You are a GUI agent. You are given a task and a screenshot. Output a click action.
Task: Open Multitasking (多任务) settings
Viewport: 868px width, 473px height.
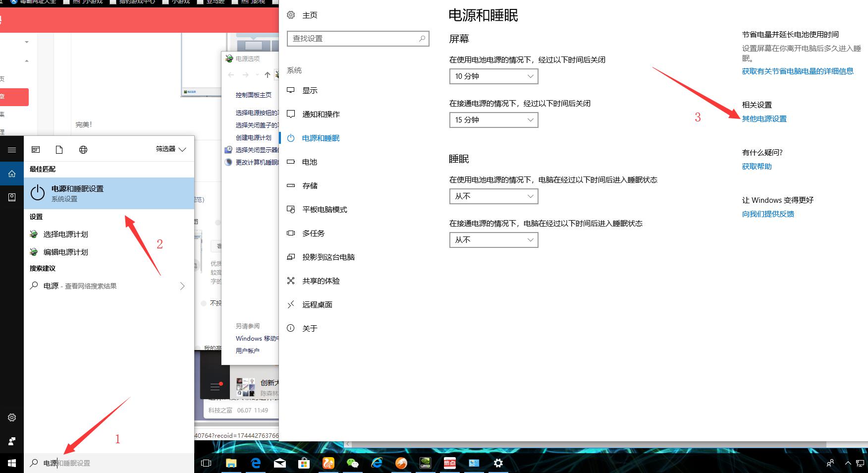click(x=313, y=233)
